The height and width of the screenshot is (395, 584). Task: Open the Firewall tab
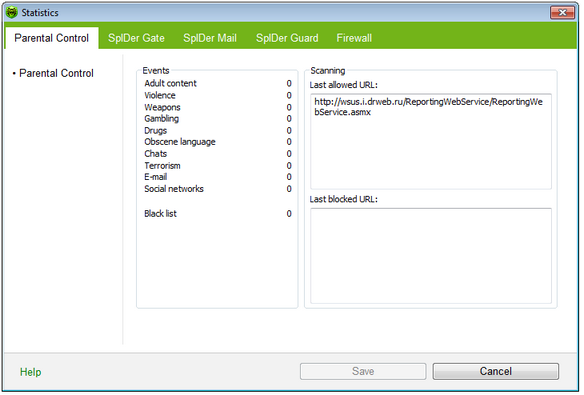pos(354,38)
